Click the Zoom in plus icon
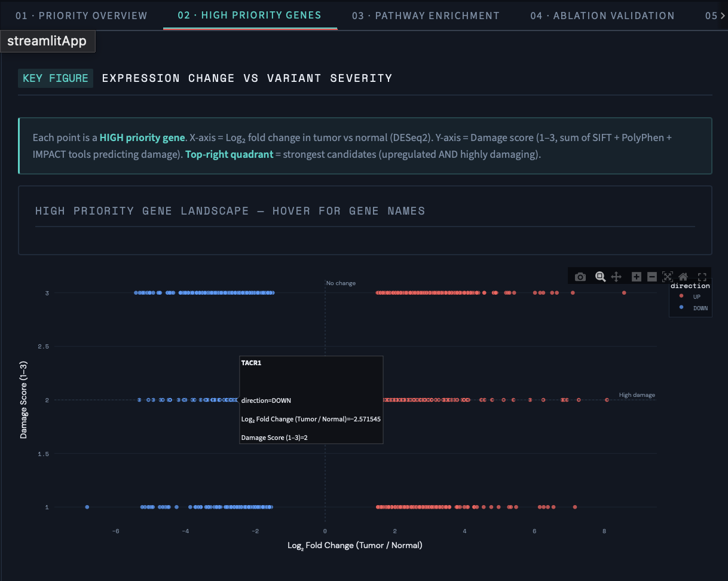 pyautogui.click(x=636, y=277)
